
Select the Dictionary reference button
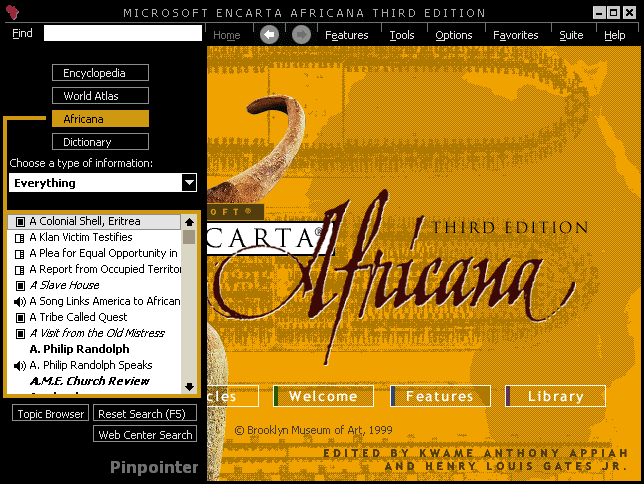pyautogui.click(x=100, y=142)
